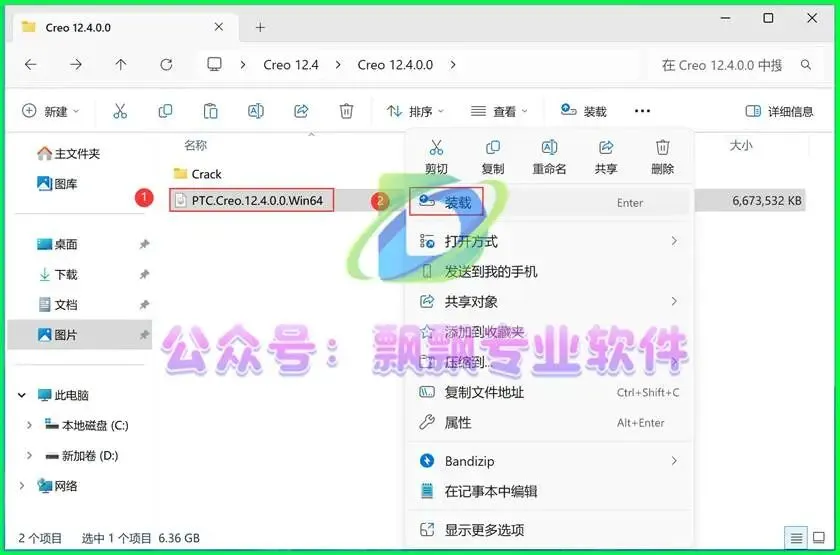Viewport: 840px width, 555px height.
Task: Choose 复制文件地址 (Copy as path)
Action: 549,393
